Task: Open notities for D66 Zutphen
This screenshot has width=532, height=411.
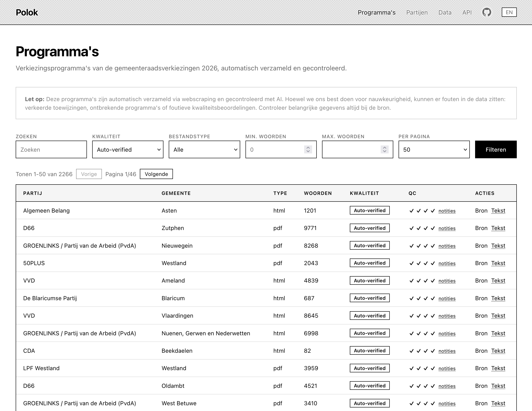Action: coord(447,228)
